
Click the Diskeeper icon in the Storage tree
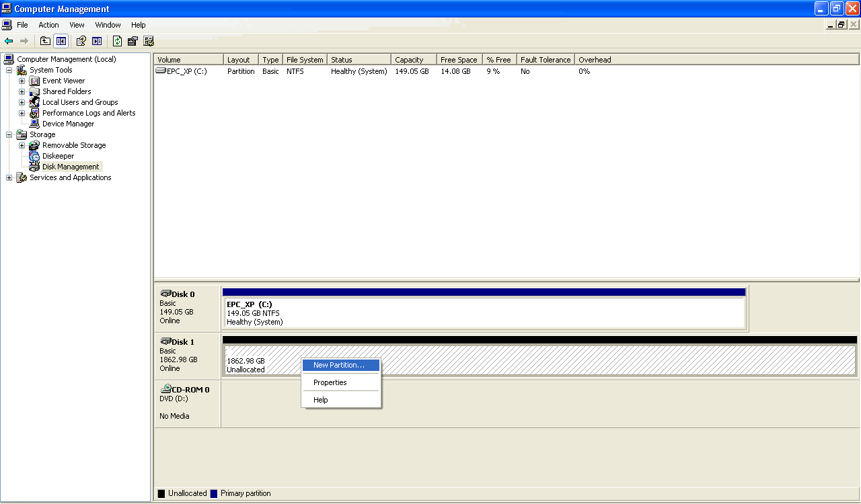[x=34, y=156]
